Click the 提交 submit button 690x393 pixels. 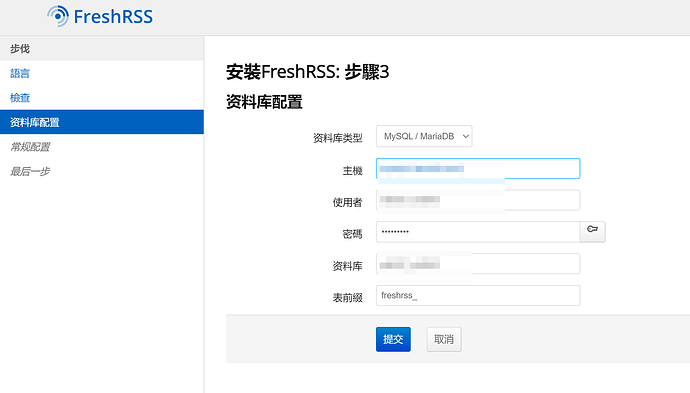tap(393, 339)
